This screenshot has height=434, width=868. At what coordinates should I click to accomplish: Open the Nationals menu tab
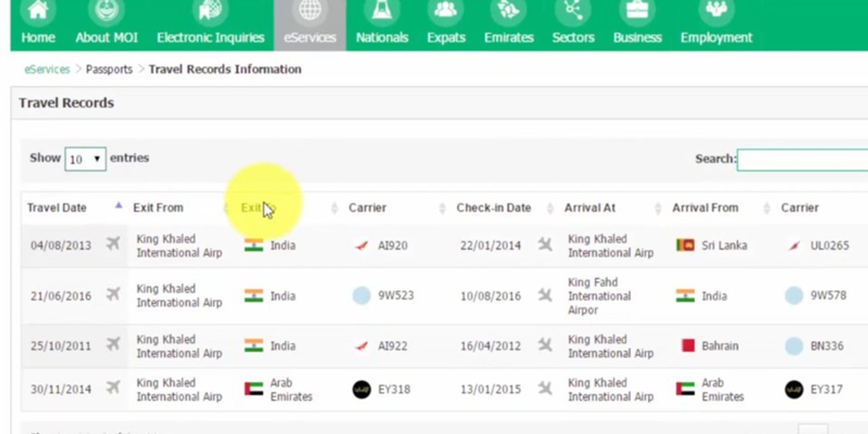coord(382,37)
